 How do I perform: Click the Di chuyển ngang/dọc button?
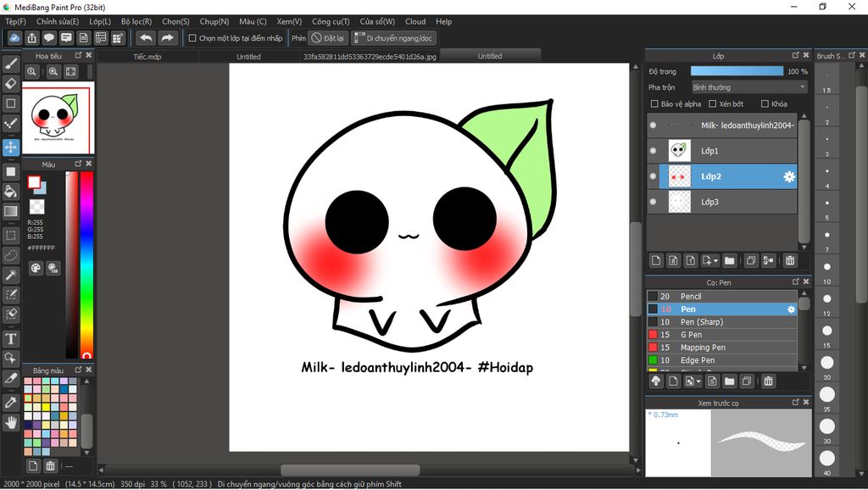coord(393,38)
